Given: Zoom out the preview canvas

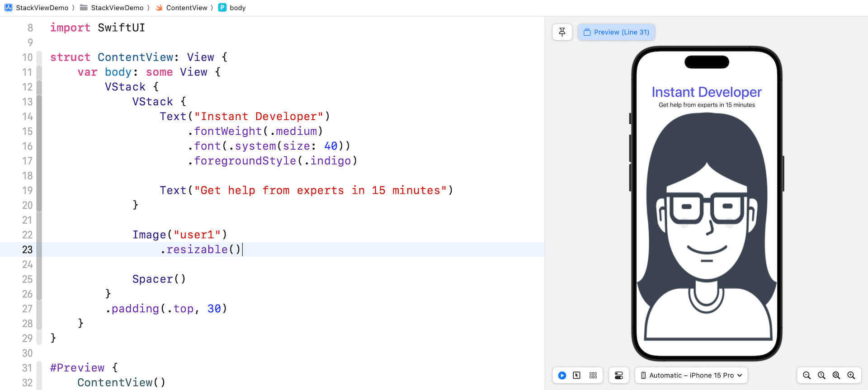Looking at the screenshot, I should coord(807,376).
